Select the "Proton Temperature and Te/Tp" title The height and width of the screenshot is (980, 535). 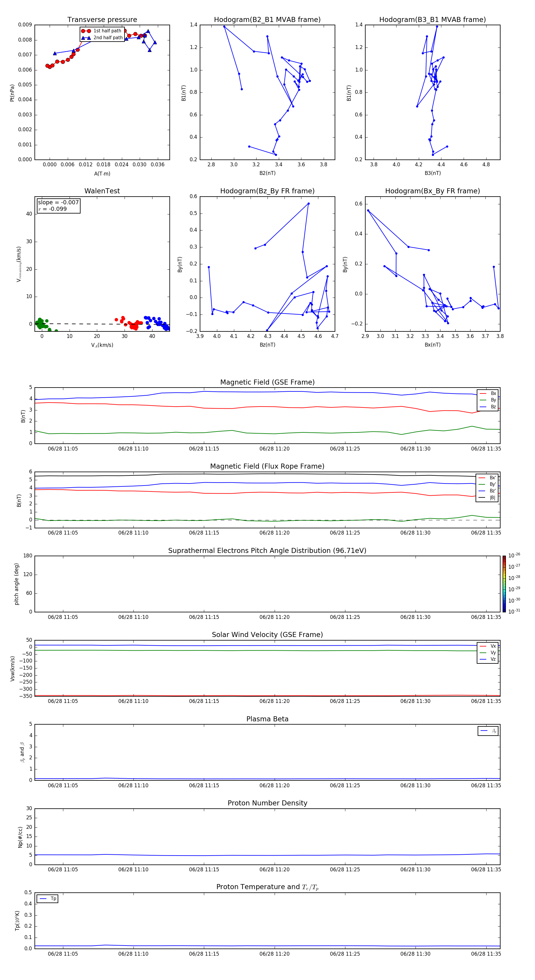tap(267, 887)
